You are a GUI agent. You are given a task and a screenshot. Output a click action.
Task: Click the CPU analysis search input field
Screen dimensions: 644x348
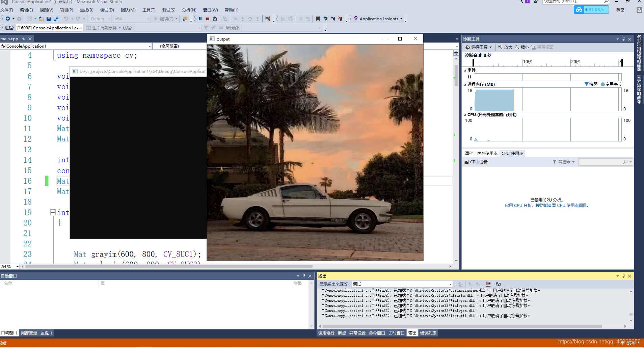606,162
